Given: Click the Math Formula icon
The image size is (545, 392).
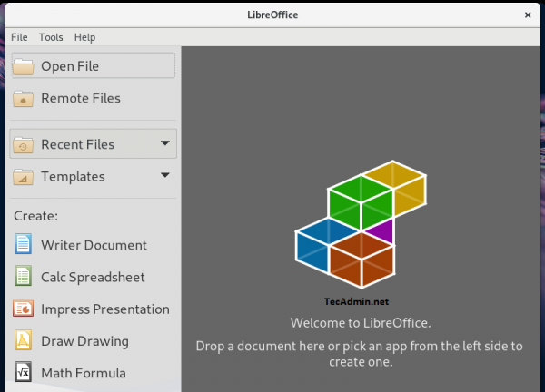Looking at the screenshot, I should point(24,373).
